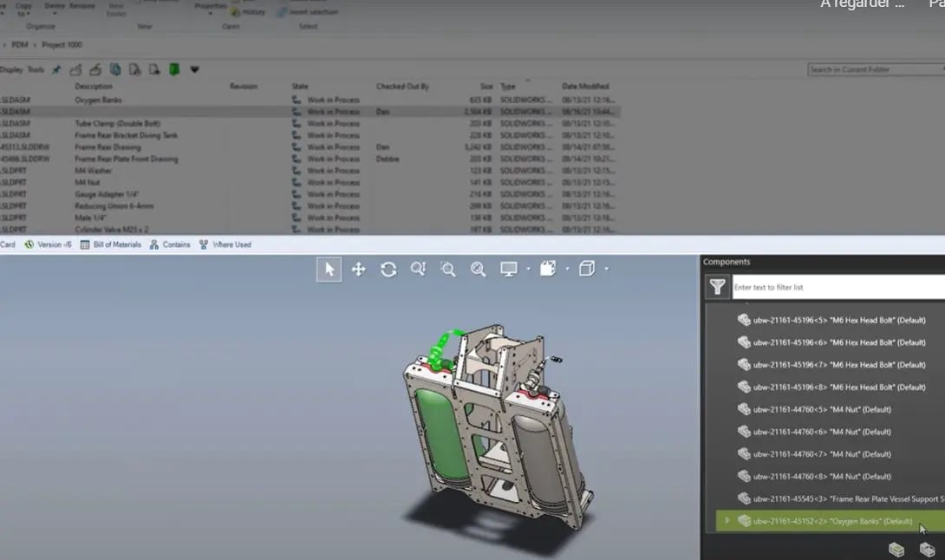Choose the Zoom to Fit magnifier icon

point(418,270)
